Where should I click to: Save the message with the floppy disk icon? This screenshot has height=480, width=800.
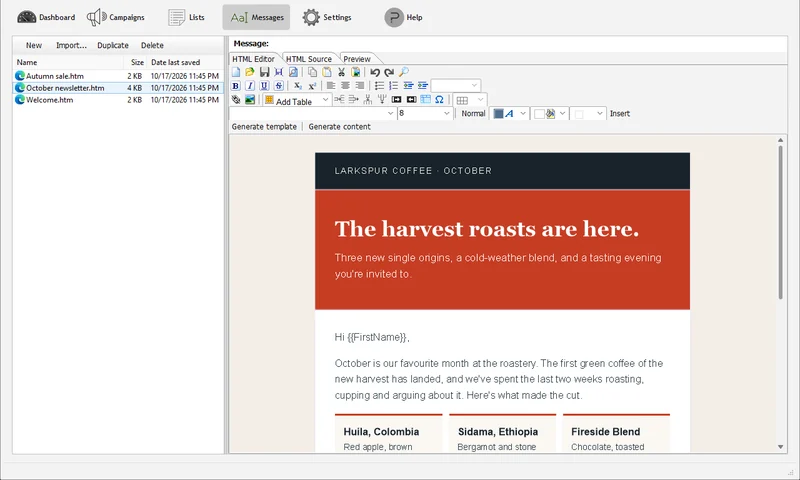coord(264,72)
